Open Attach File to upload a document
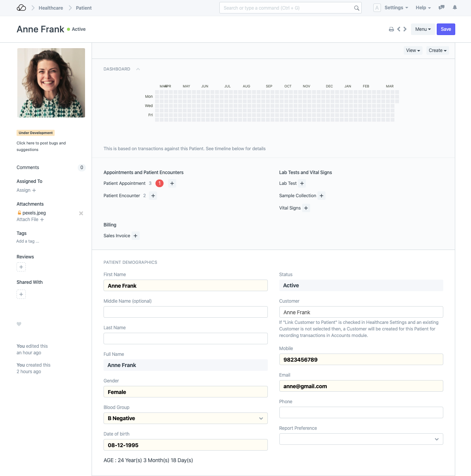Image resolution: width=471 pixels, height=476 pixels. click(30, 220)
